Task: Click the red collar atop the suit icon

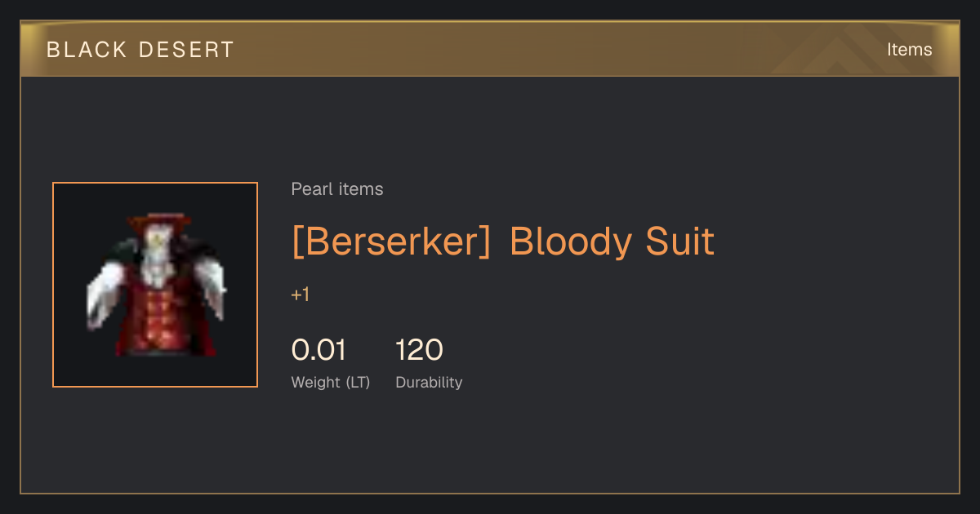Action: coord(160,220)
